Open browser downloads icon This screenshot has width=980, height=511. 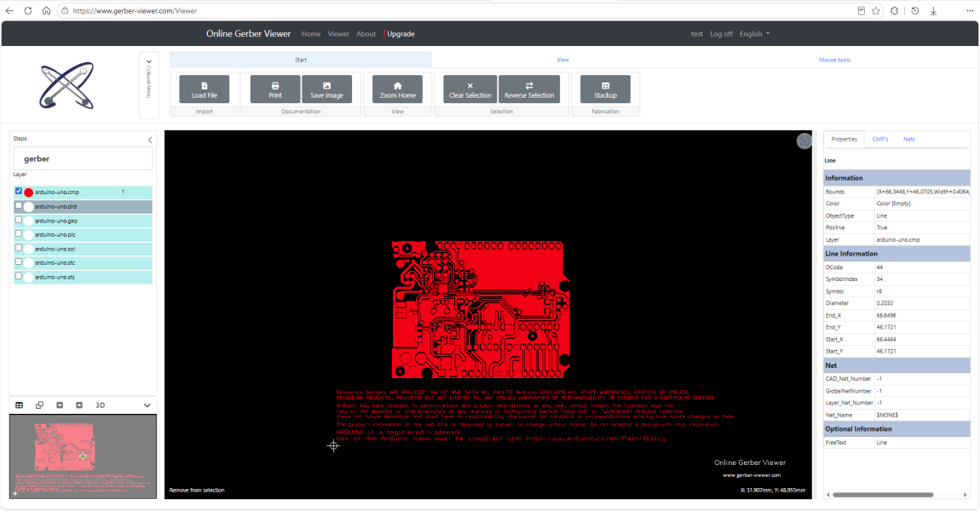point(933,10)
